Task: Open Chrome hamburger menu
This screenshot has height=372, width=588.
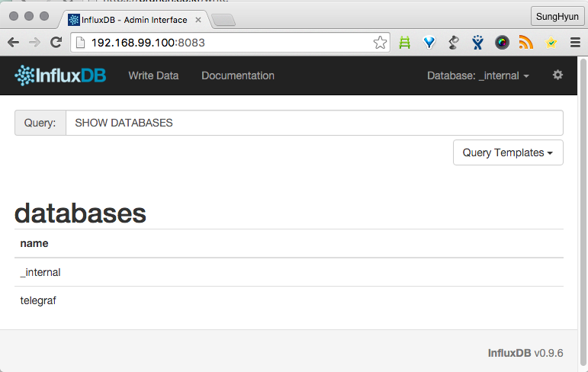Action: tap(575, 43)
